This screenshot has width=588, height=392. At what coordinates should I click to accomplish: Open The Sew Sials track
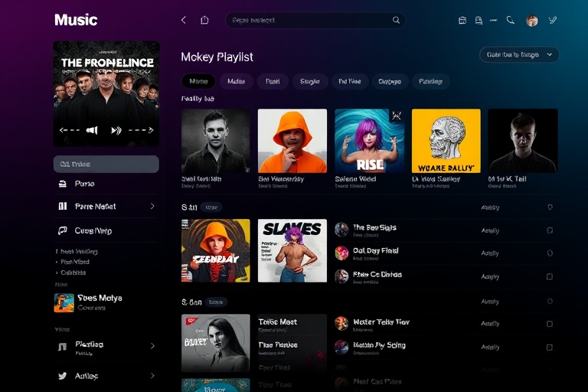(x=374, y=228)
